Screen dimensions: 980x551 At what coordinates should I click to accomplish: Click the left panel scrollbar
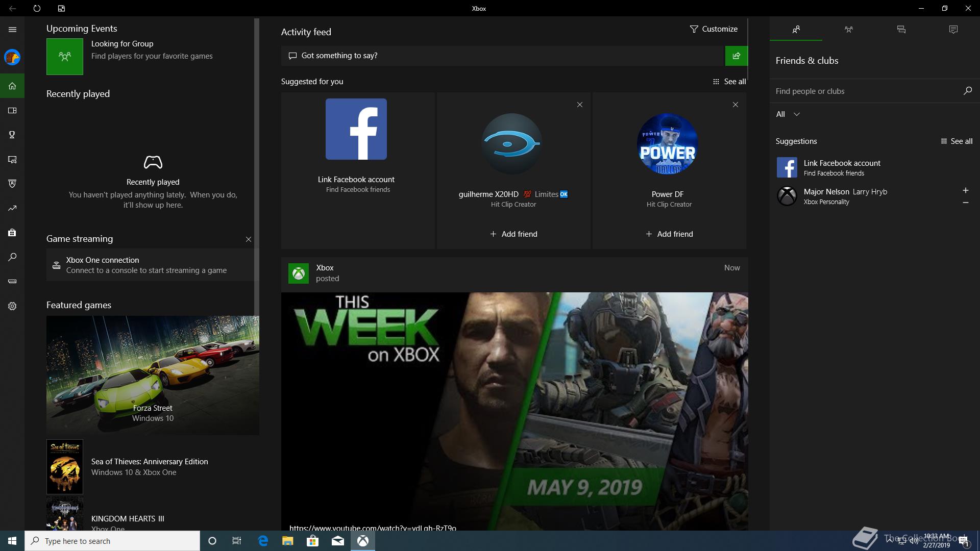(257, 167)
